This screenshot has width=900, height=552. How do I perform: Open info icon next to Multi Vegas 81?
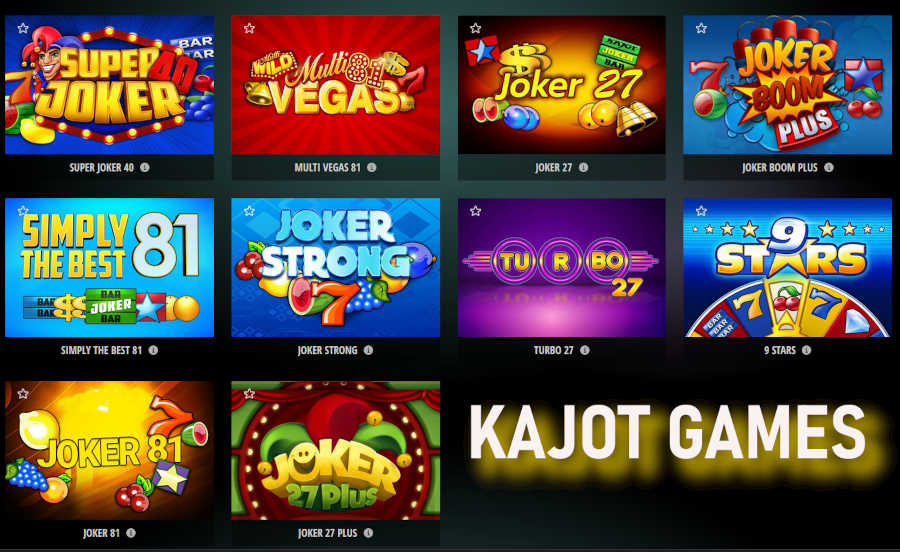coord(372,168)
